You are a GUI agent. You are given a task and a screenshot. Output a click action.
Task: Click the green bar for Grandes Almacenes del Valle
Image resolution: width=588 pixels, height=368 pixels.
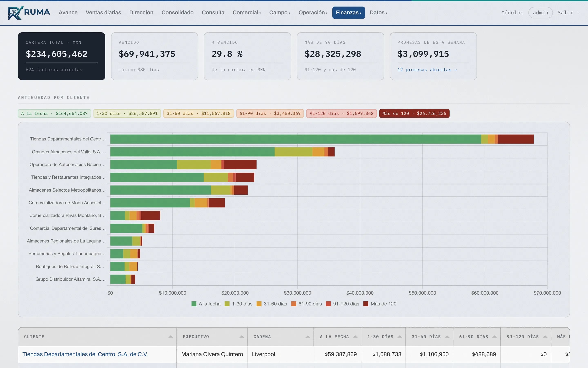192,152
